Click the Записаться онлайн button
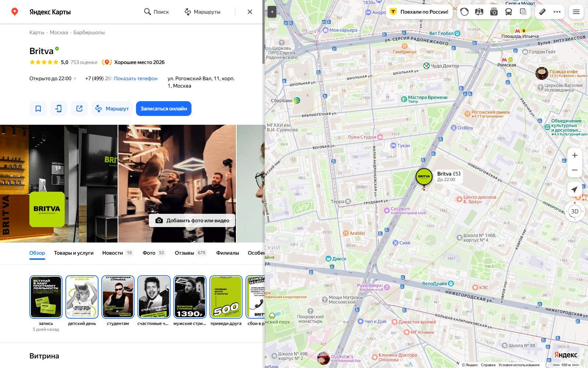Screen dimensions: 588x368 coord(164,109)
